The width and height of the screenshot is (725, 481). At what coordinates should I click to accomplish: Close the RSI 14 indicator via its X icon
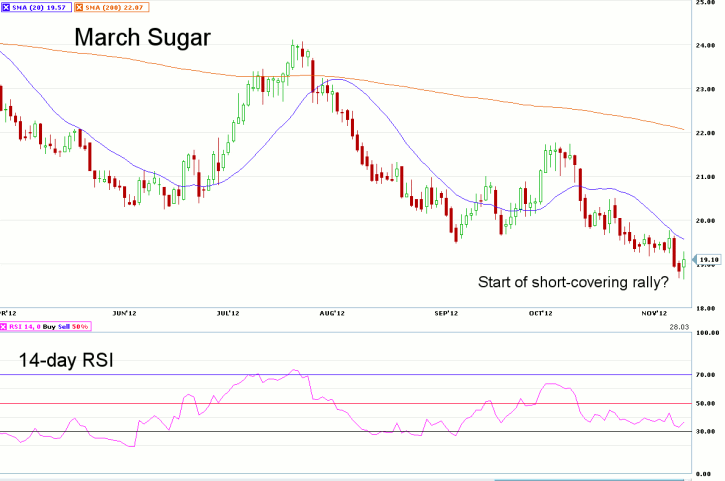[5, 326]
